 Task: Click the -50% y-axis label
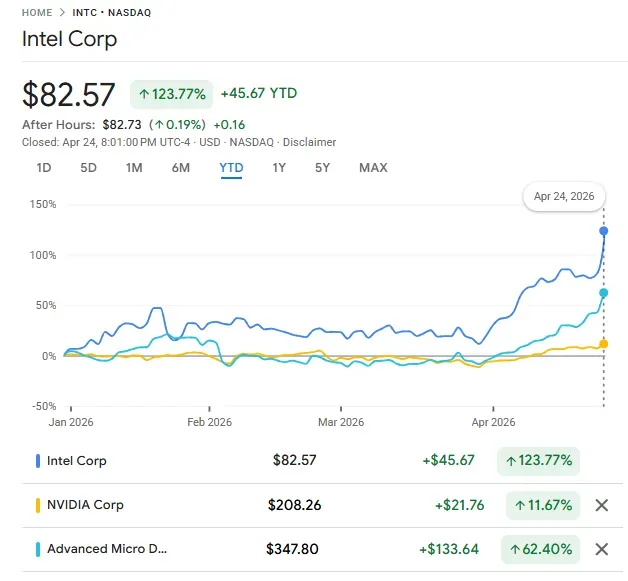[x=44, y=406]
